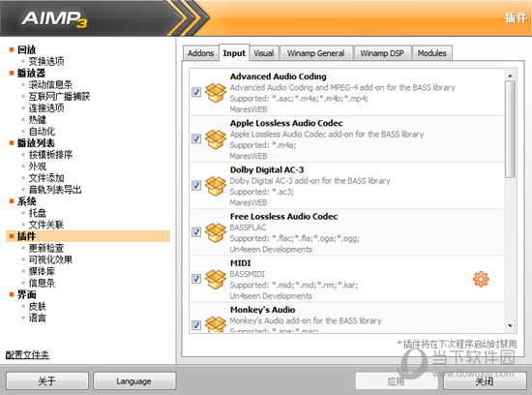Open 热键 hotkeys settings page

pos(38,120)
